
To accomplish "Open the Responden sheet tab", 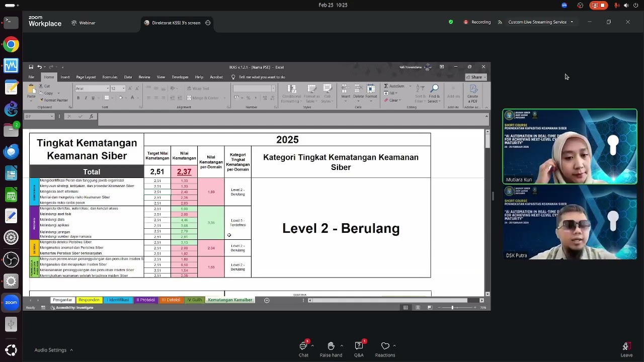I will click(x=89, y=300).
